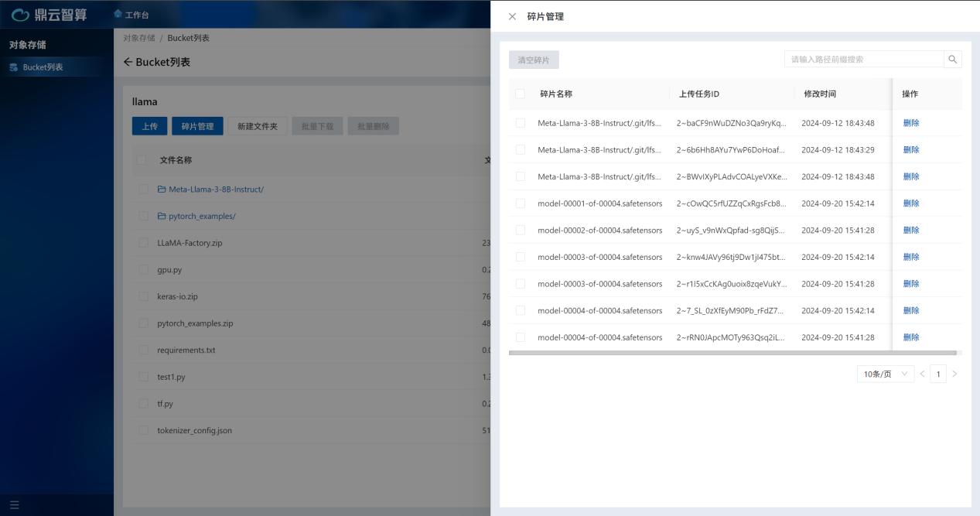Delete the fragment with ID 2~baCF9nWuDZ
The width and height of the screenshot is (980, 516).
click(911, 123)
